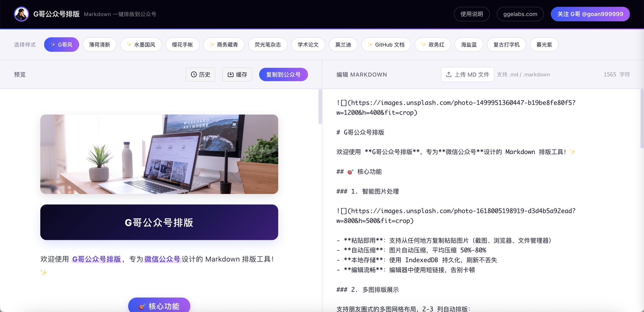Place cursor on '### 1. 智能图片处理' line
Viewport: 644px width, 312px height.
(x=368, y=191)
